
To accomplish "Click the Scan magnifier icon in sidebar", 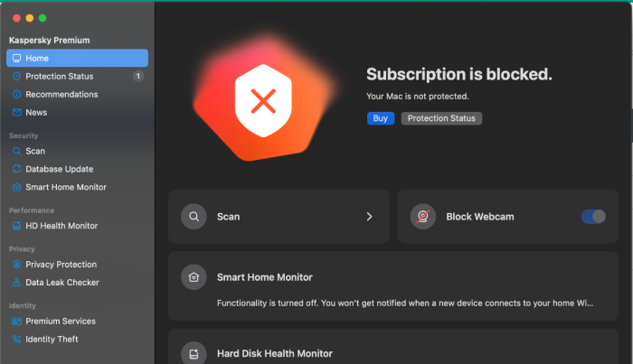I will [x=16, y=151].
